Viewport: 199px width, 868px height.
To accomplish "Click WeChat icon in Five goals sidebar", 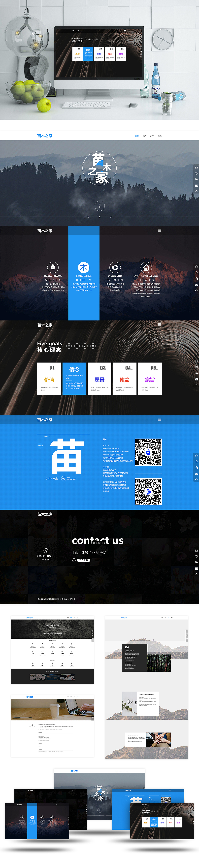I will pos(197,373).
